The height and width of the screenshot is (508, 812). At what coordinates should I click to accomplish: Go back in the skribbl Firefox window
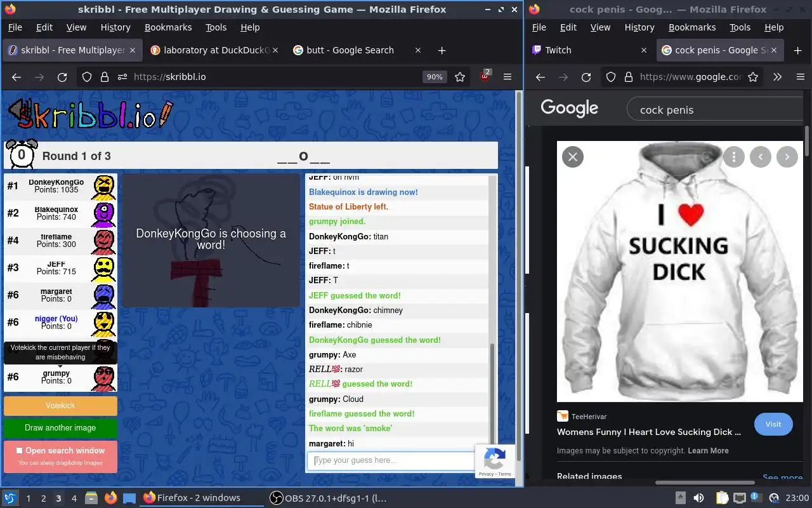[x=16, y=77]
